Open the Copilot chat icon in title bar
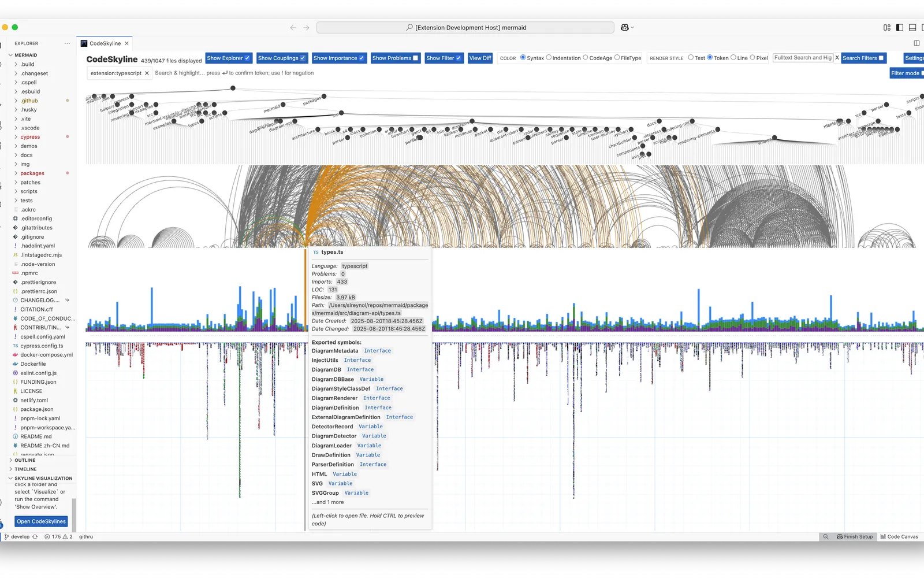The height and width of the screenshot is (578, 924). coord(625,27)
